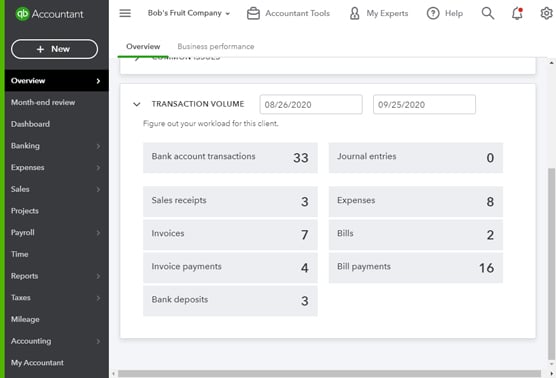Click the Accountant Tools briefcase icon

coord(253,13)
